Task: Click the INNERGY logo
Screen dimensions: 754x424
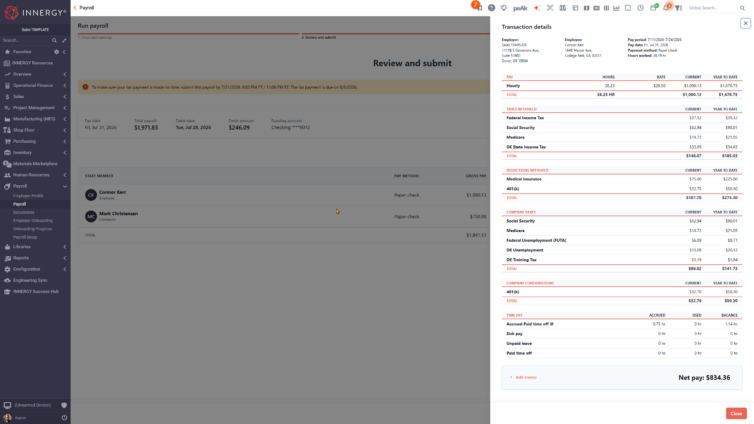Action: coord(35,12)
